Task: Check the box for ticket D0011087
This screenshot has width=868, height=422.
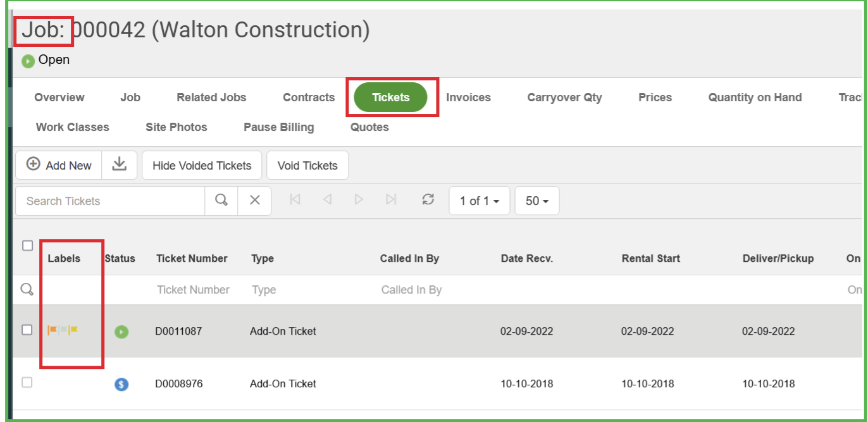Action: [27, 330]
